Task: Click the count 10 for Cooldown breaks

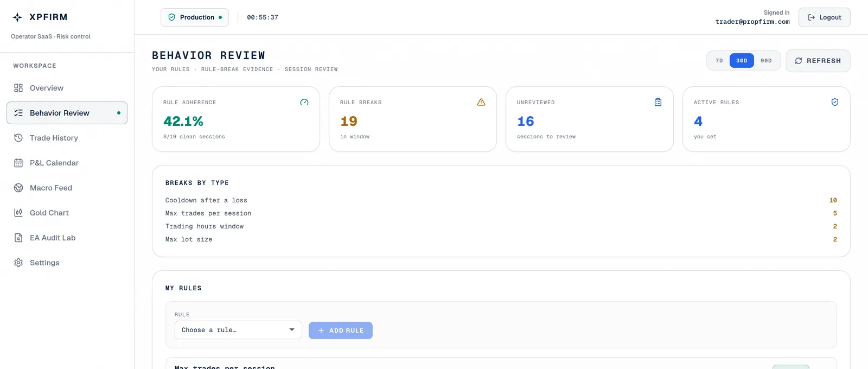Action: coord(833,200)
